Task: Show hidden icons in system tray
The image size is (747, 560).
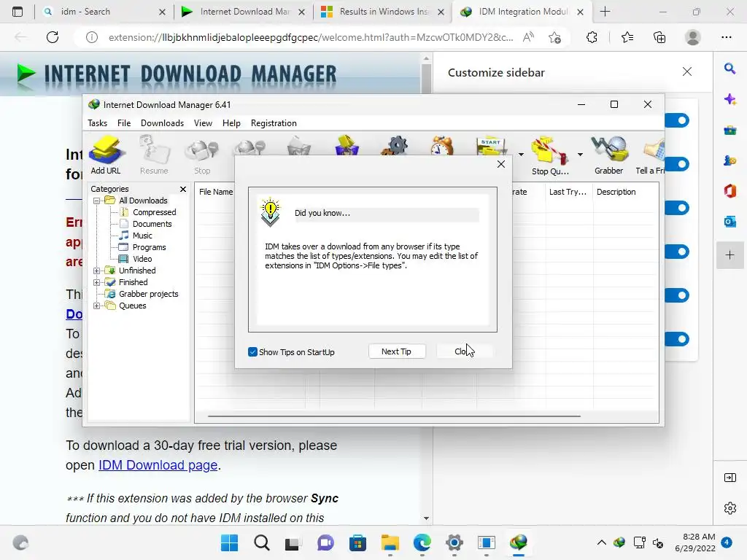Action: (602, 542)
